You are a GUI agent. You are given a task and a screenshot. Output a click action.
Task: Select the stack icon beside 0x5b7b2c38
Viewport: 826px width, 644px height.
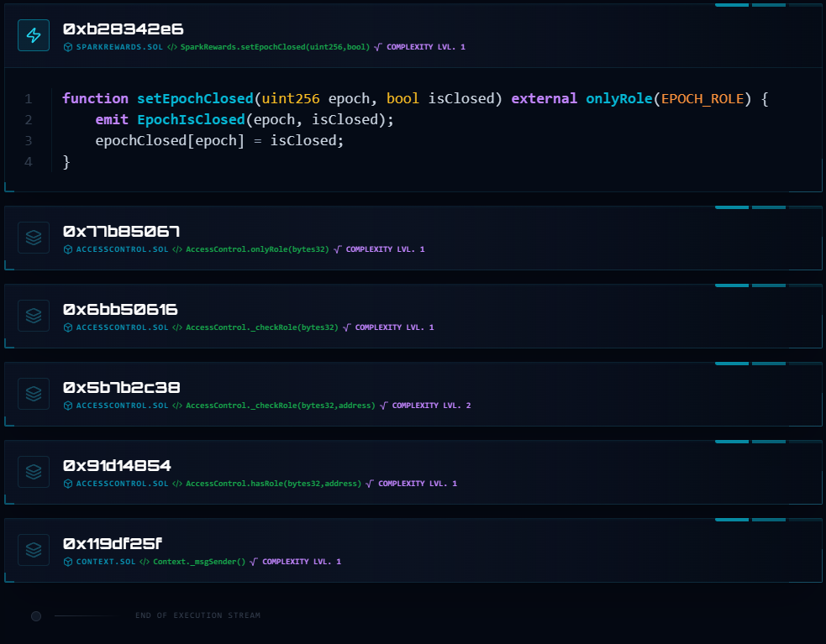click(x=34, y=394)
